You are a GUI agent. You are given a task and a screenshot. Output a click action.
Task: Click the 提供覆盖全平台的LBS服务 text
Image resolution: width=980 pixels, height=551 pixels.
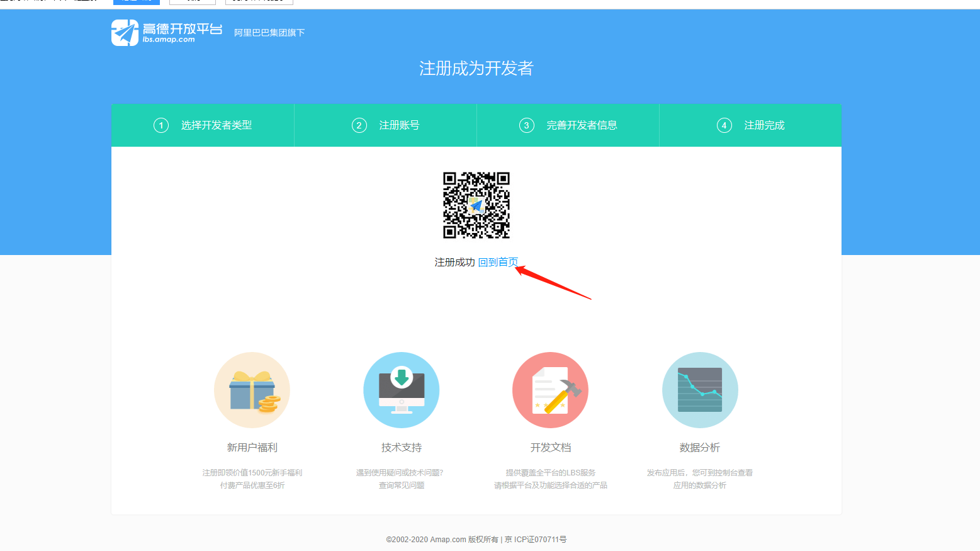[551, 472]
